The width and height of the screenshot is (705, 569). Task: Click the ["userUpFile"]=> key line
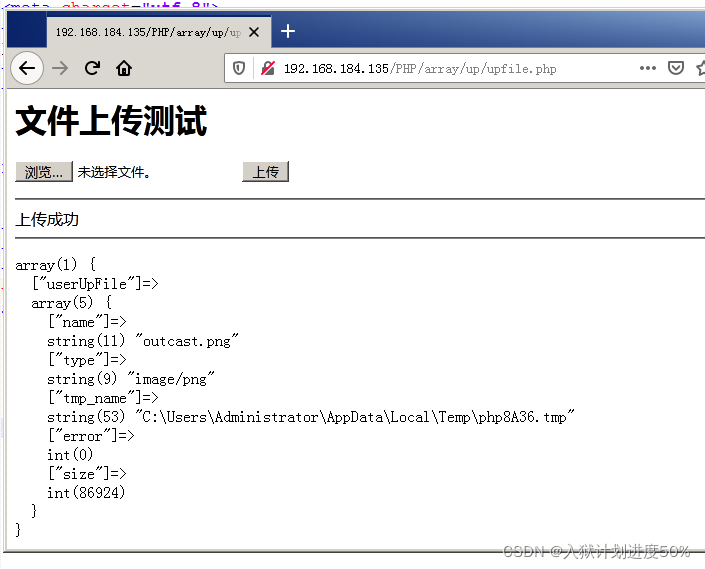(95, 284)
